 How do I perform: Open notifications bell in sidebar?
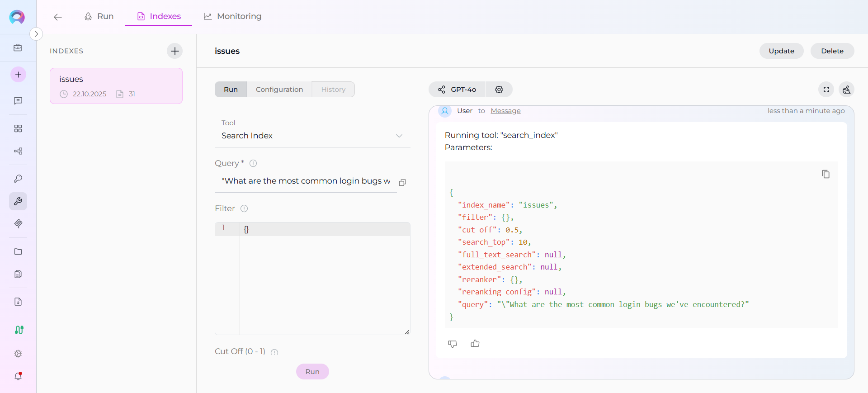[18, 376]
